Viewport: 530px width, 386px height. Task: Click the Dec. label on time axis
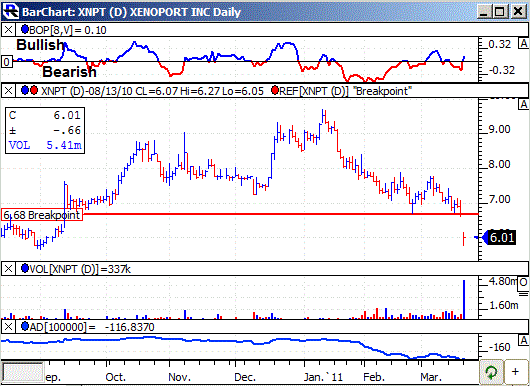[x=245, y=377]
